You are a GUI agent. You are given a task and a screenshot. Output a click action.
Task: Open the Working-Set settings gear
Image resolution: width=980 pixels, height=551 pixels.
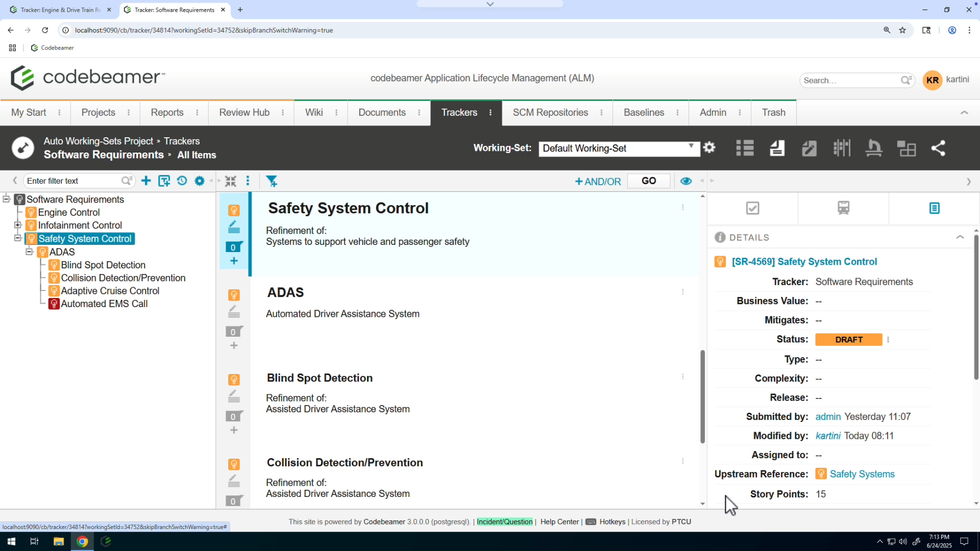point(709,148)
